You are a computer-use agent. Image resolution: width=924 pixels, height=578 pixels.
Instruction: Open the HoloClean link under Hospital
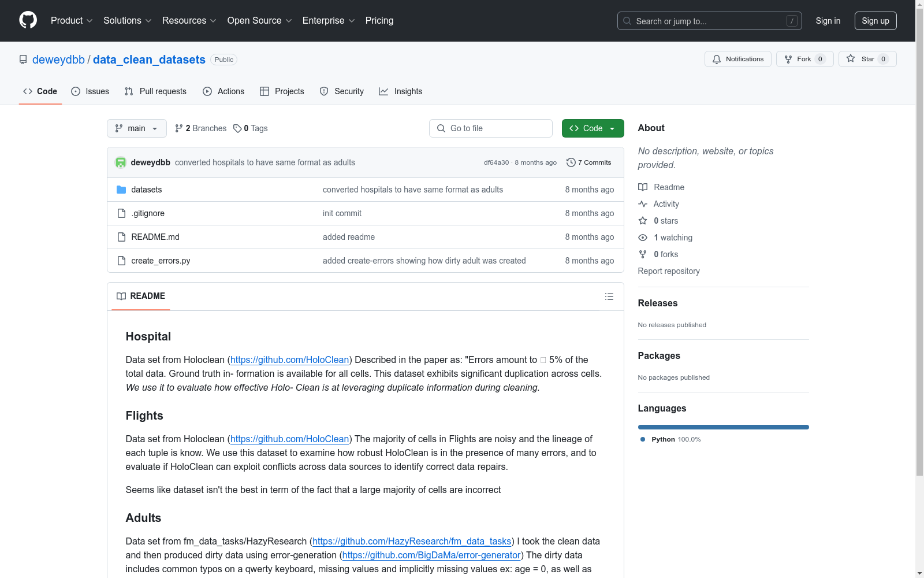click(x=290, y=360)
